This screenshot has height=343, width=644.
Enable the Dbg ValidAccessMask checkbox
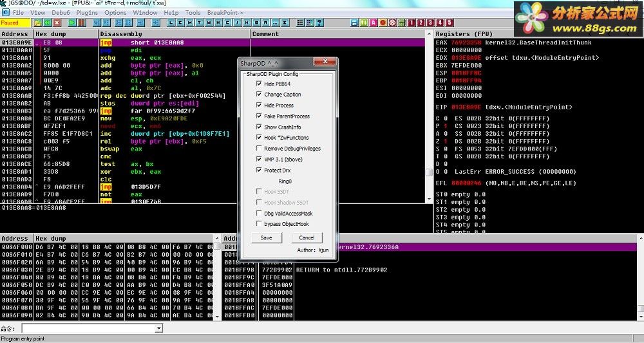click(x=259, y=214)
